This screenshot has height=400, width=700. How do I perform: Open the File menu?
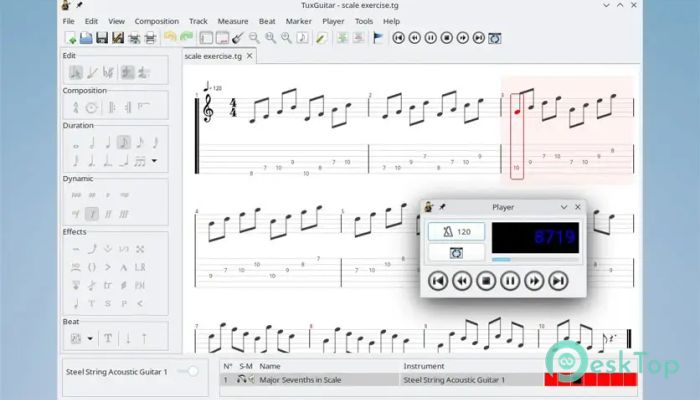[x=68, y=21]
